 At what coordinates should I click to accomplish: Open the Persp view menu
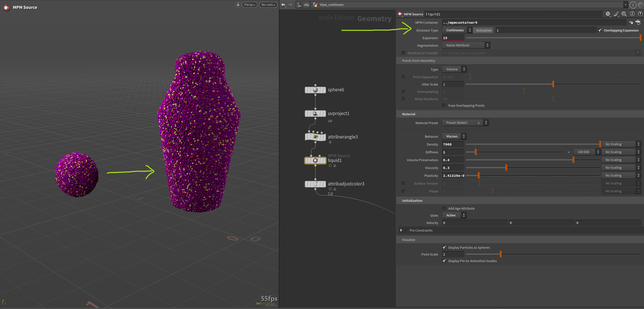coord(249,5)
